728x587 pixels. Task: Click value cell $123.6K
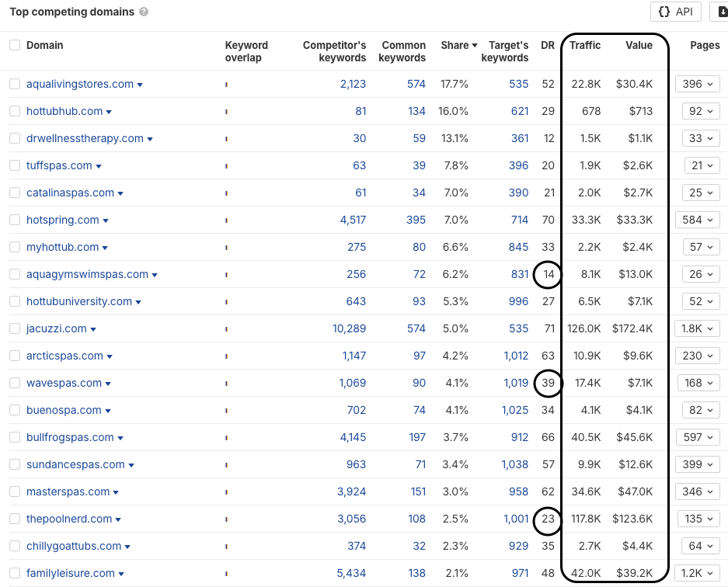click(632, 519)
